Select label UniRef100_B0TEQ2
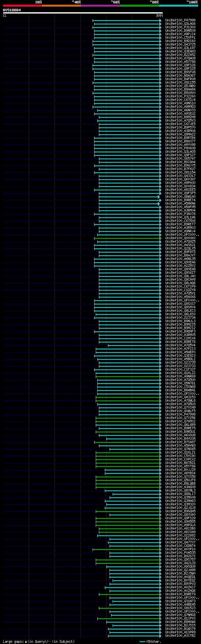 point(180,580)
